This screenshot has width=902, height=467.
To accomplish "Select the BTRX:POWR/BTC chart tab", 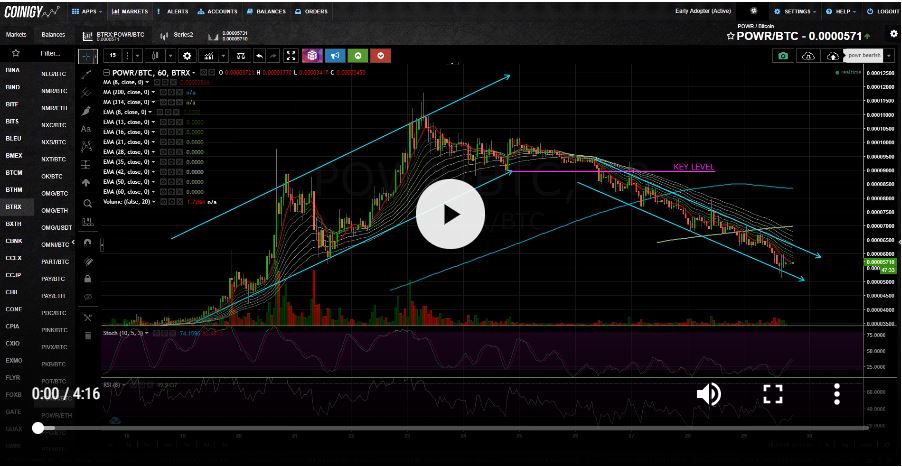I will pos(114,35).
